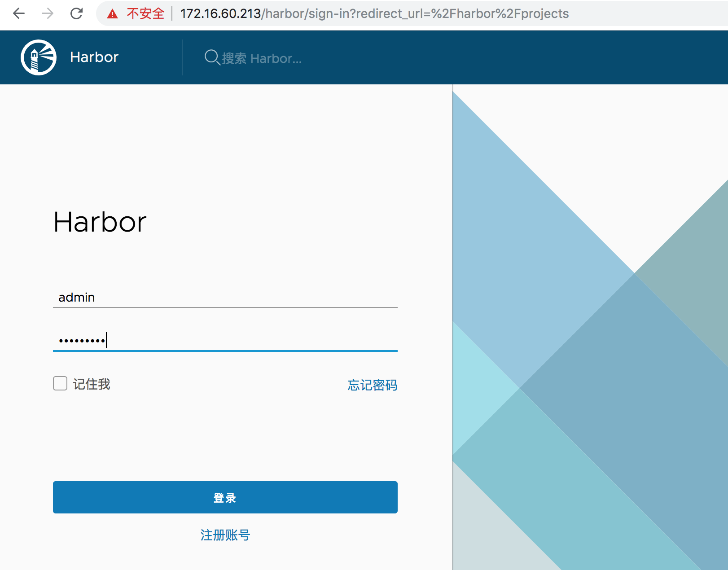Click the username field containing admin
728x570 pixels.
225,297
